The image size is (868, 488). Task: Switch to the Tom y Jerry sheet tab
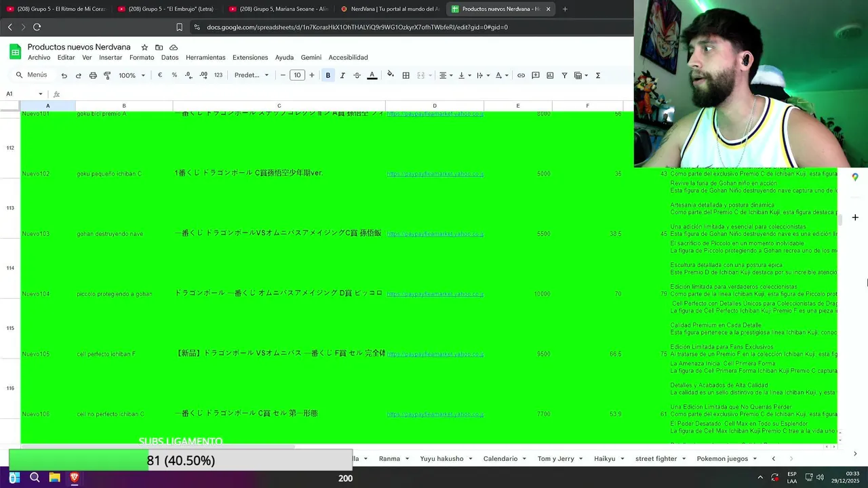(x=555, y=459)
